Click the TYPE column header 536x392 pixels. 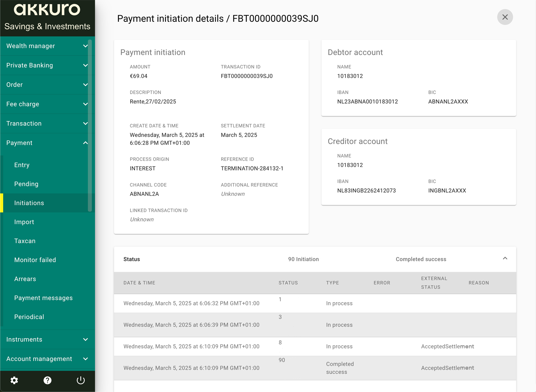333,283
